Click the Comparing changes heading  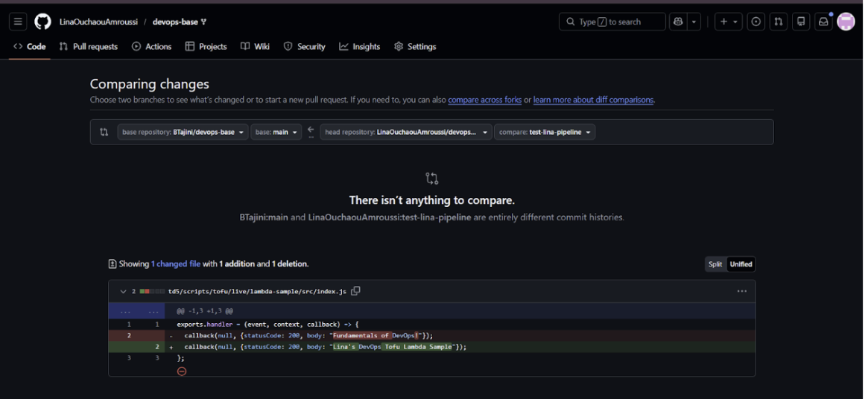(x=150, y=84)
